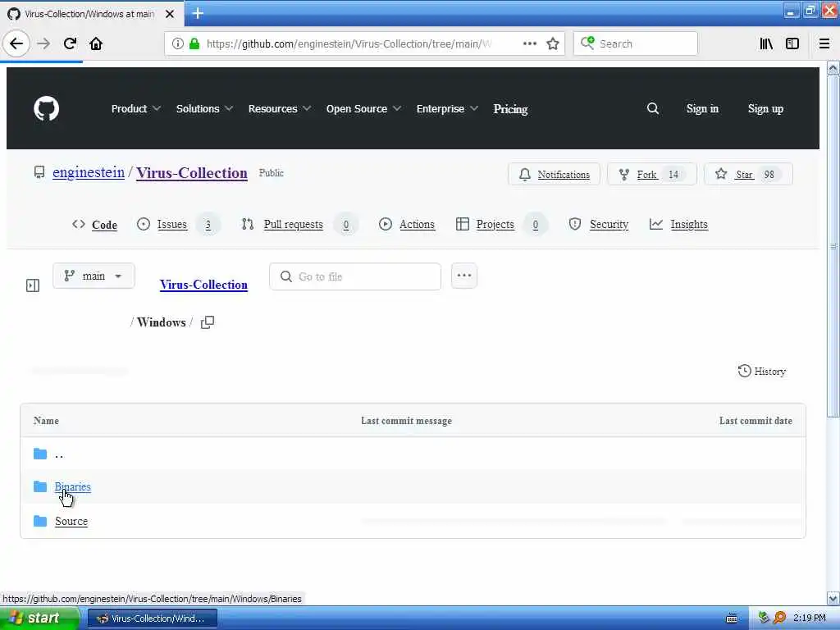Click the 2:19 PM clock
The width and height of the screenshot is (840, 630).
click(810, 618)
